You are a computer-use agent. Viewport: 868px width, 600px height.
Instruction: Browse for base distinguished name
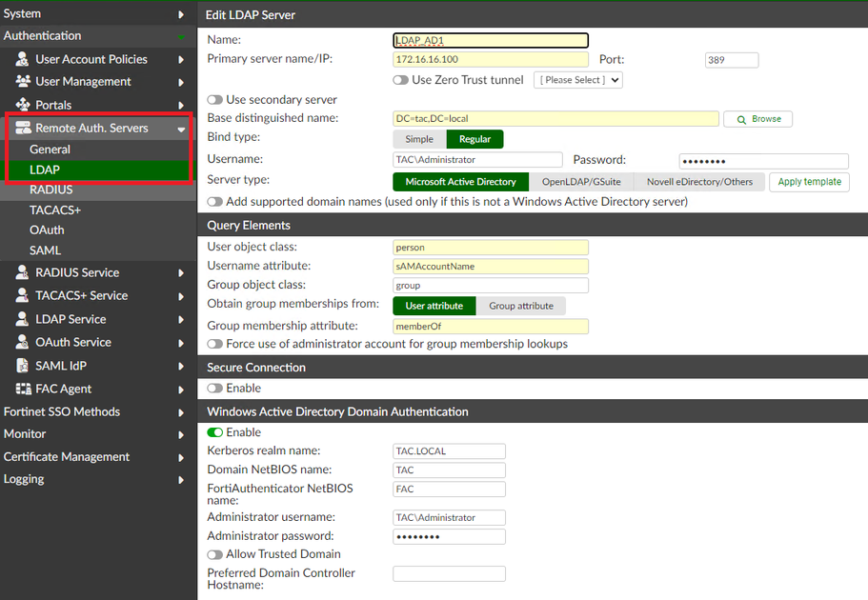[758, 119]
